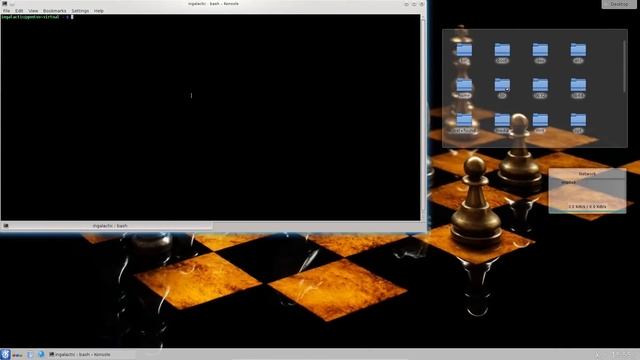
Task: Open the 'dev' folder in the folder widget
Action: tap(540, 53)
